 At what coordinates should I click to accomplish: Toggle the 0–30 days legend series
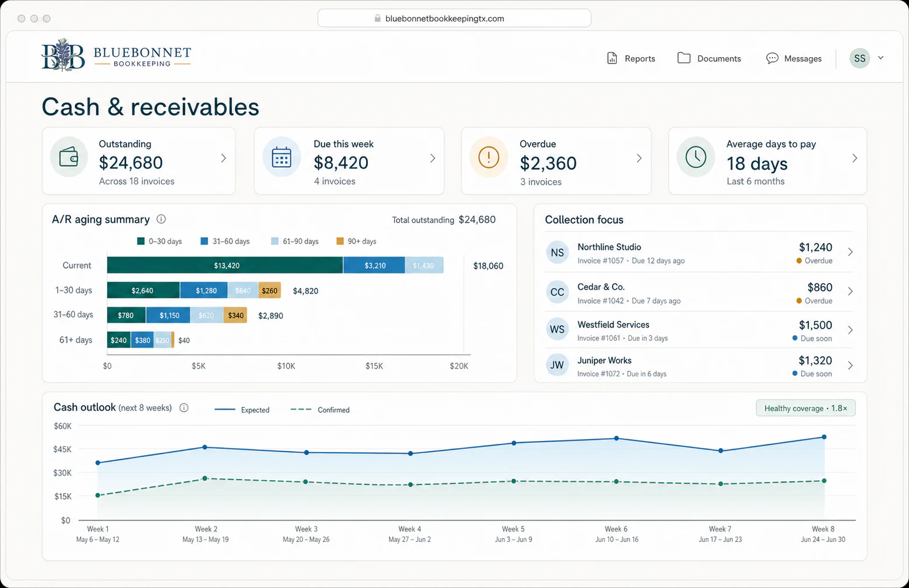[x=159, y=241]
